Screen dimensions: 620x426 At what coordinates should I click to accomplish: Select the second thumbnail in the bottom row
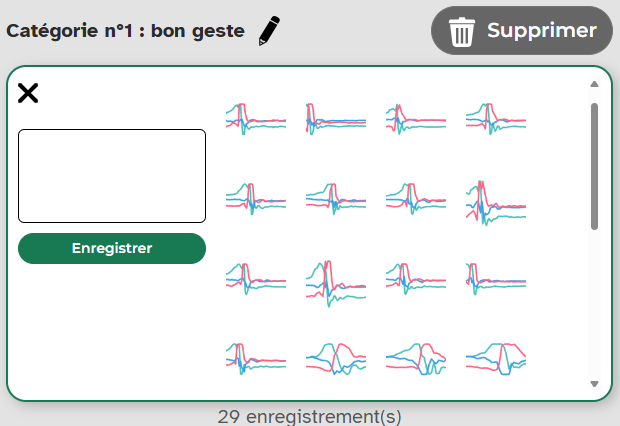[336, 359]
